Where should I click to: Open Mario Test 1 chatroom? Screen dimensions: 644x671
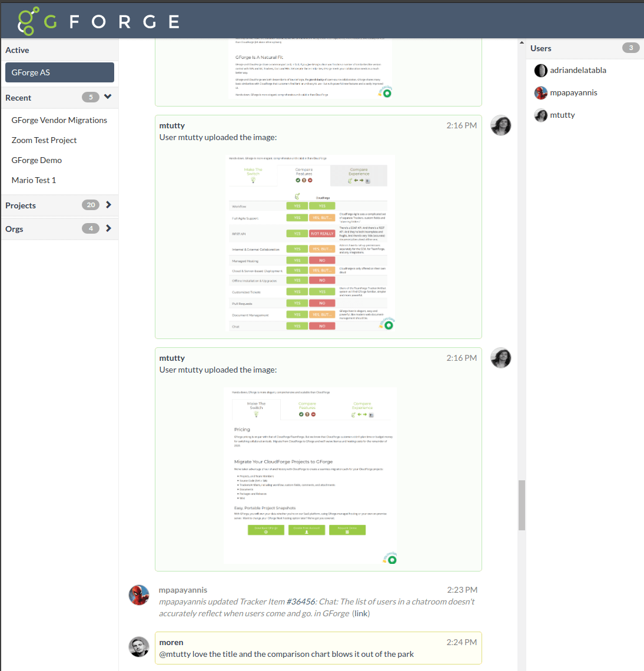(x=34, y=180)
